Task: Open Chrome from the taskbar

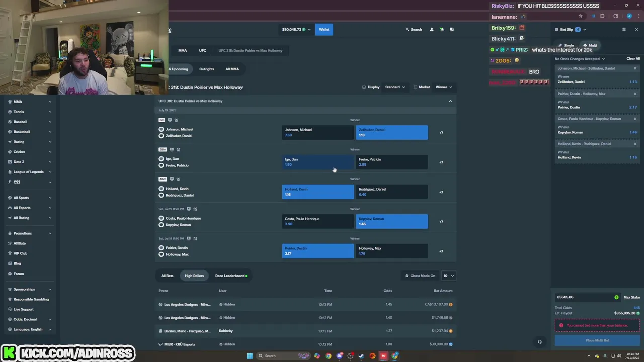Action: pyautogui.click(x=328, y=356)
